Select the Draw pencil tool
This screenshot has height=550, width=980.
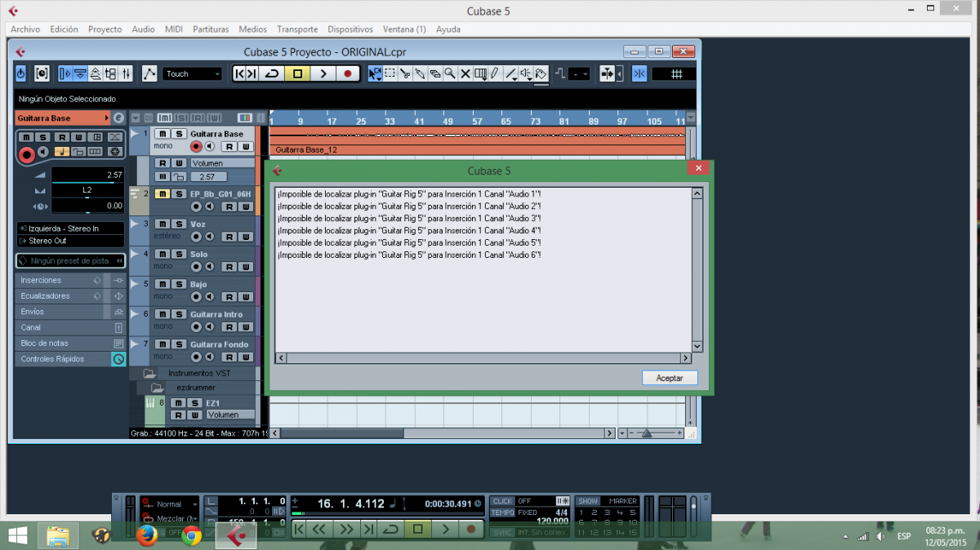pyautogui.click(x=494, y=73)
